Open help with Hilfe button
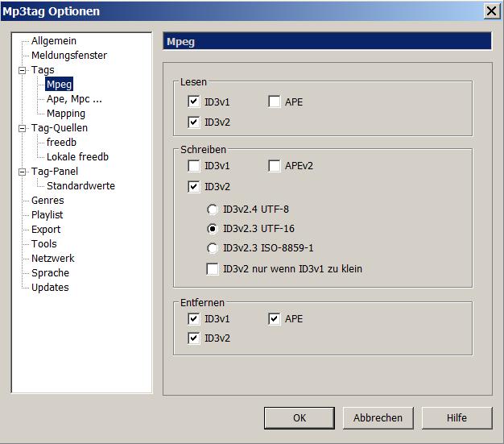Viewport: 504px width, 444px height. coord(456,418)
